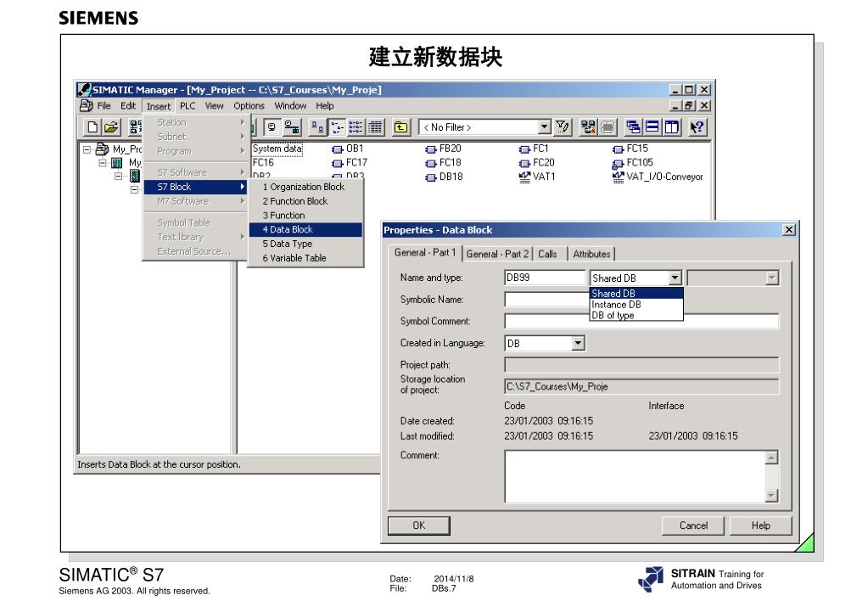The height and width of the screenshot is (601, 868).
Task: Open the Created in Language dropdown
Action: coord(578,343)
